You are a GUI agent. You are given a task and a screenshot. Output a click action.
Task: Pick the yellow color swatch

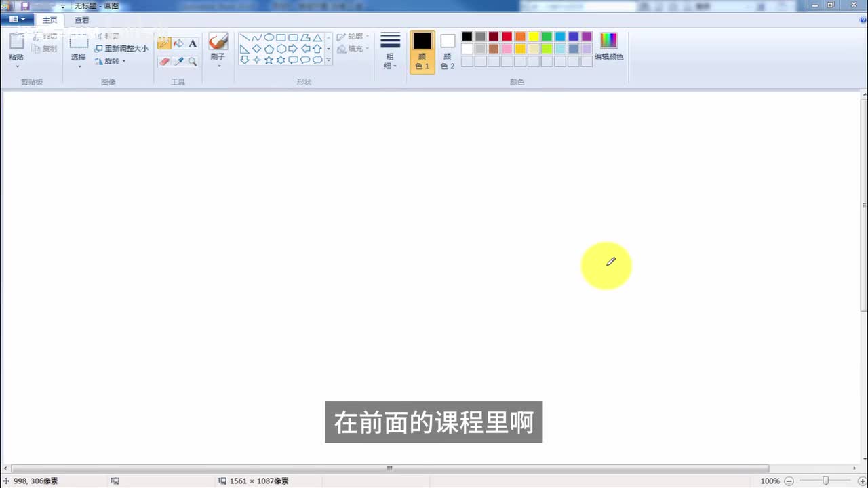534,37
